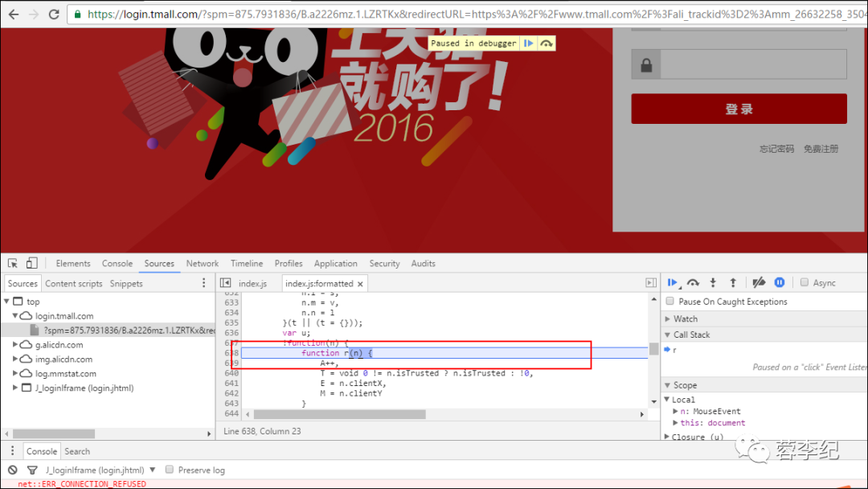Screen dimensions: 868x489
Task: Expand the J_loginIframe tree node
Action: click(15, 388)
